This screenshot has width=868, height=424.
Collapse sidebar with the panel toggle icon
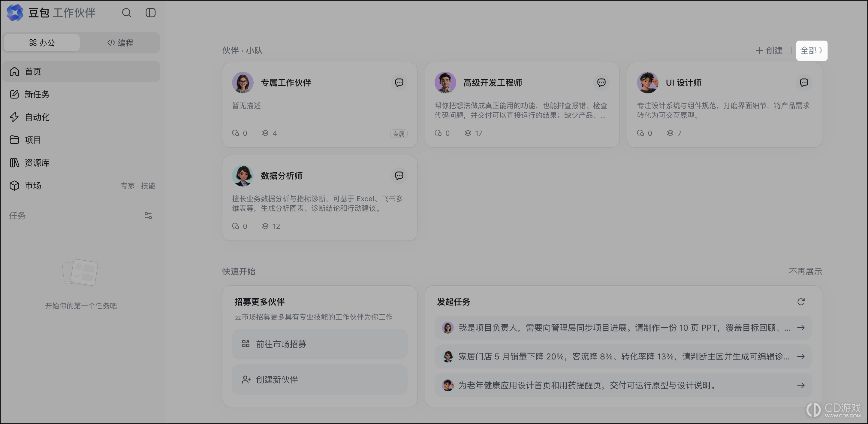(150, 13)
